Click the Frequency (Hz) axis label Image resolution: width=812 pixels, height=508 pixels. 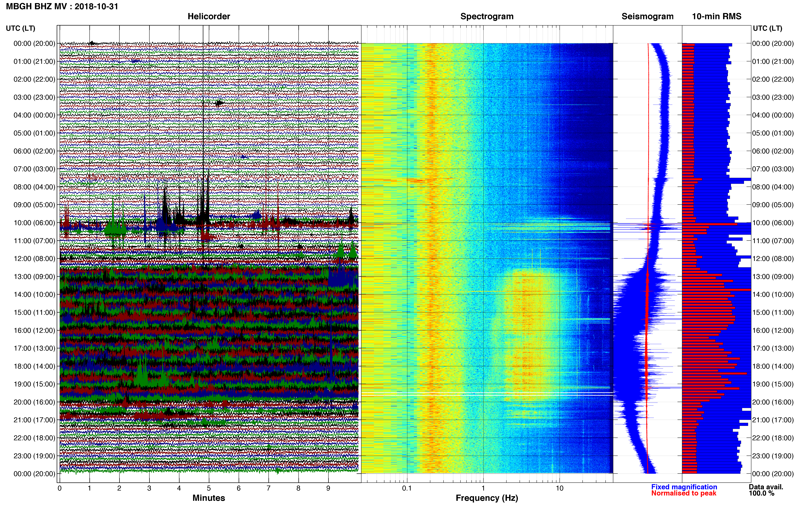(487, 498)
